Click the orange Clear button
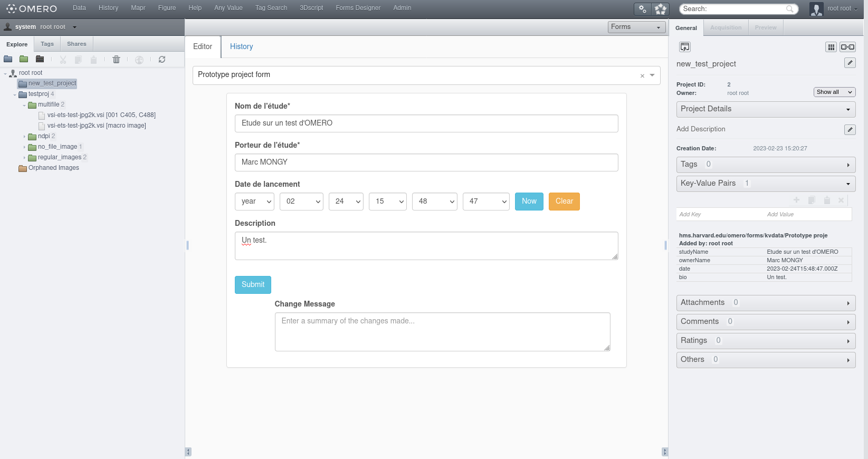The width and height of the screenshot is (868, 459). [x=564, y=202]
